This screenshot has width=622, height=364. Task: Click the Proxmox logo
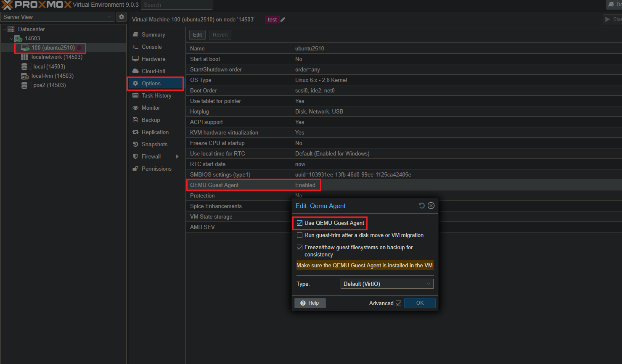37,5
